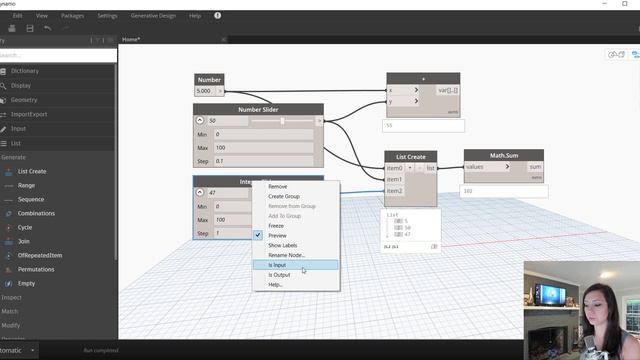The image size is (640, 360).
Task: Click the Number Slider Max field
Action: 264,148
